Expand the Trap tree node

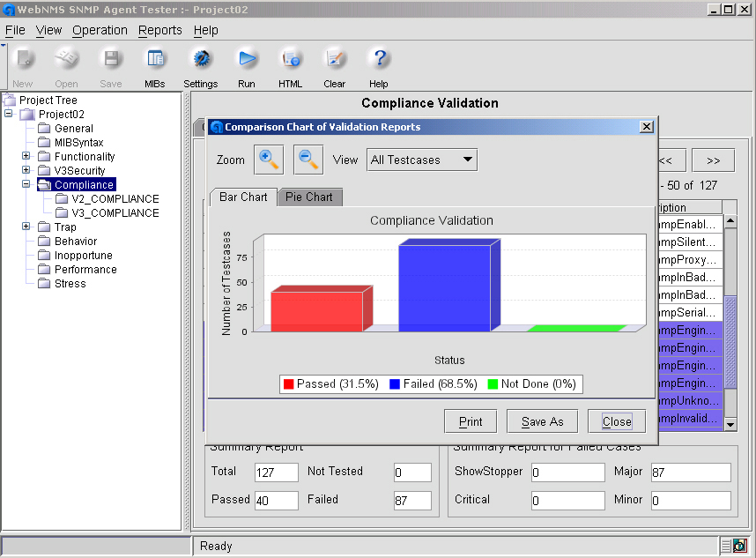click(x=26, y=227)
